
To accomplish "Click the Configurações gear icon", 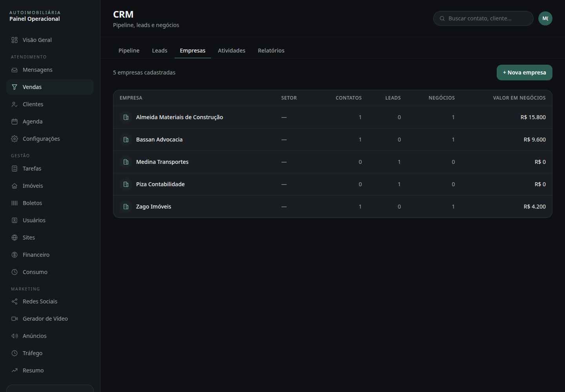I will [15, 139].
